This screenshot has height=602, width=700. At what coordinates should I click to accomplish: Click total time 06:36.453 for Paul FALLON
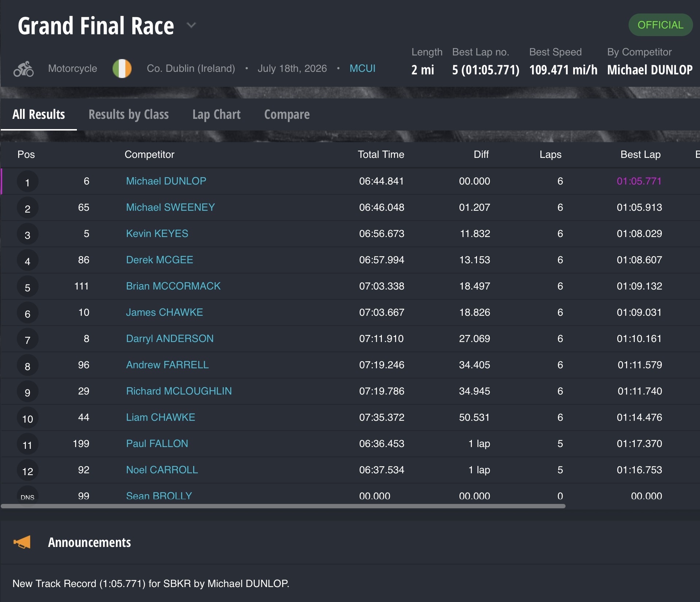pos(382,443)
